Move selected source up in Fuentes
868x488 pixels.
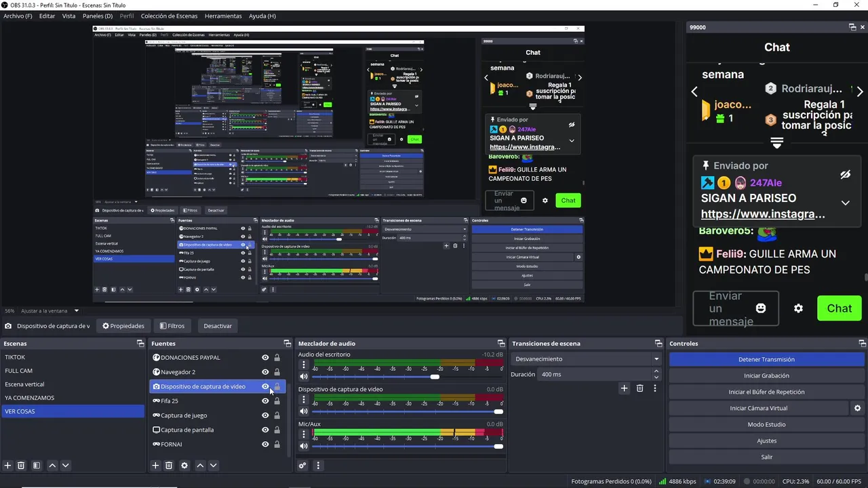click(x=200, y=466)
